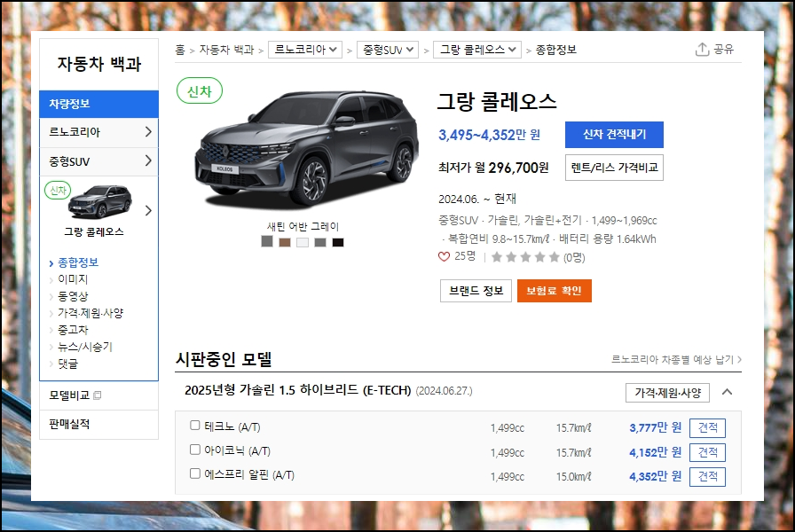
Task: Select the 차량정보 tab
Action: [x=98, y=104]
